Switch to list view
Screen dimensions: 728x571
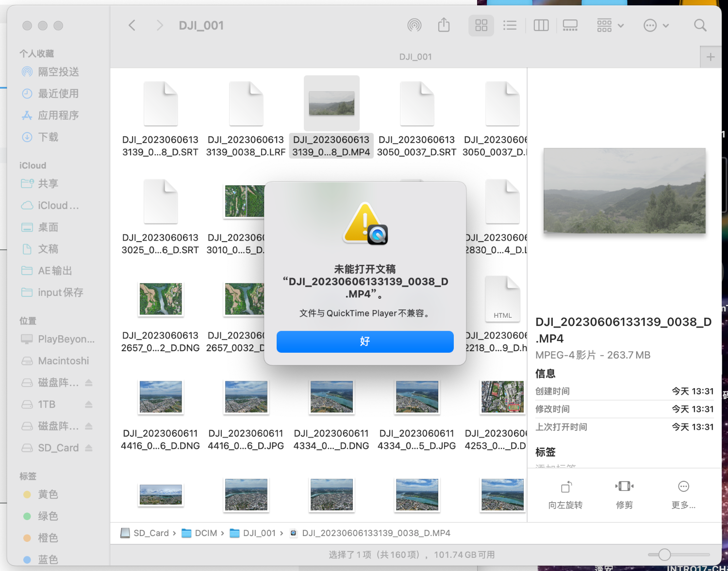pyautogui.click(x=510, y=25)
